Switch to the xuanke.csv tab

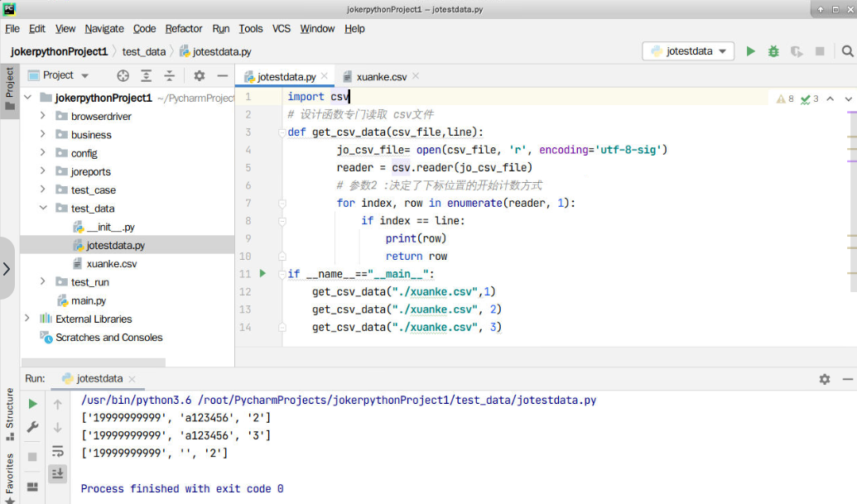(381, 77)
